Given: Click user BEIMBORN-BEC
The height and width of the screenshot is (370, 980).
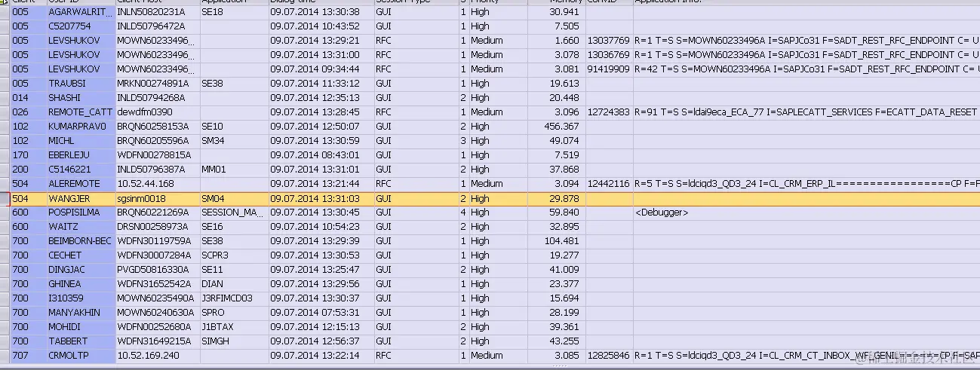Looking at the screenshot, I should 80,241.
